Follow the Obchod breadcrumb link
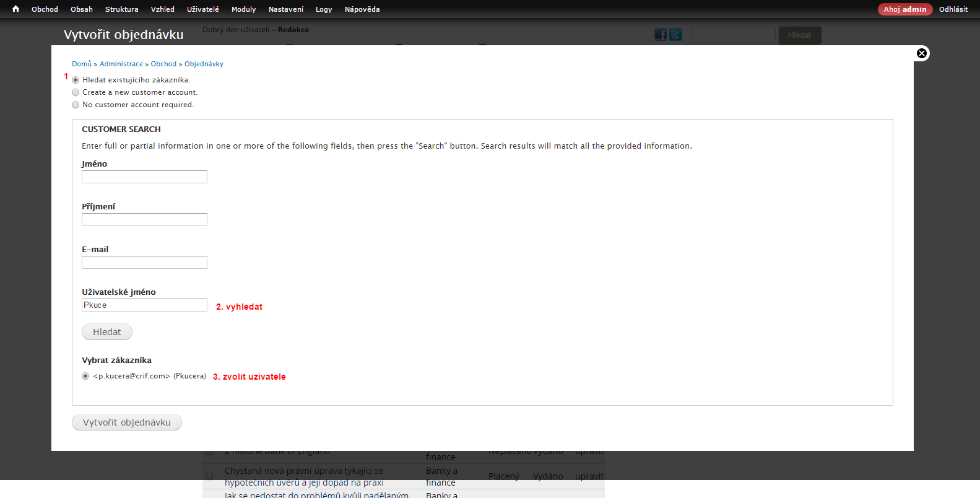 (x=163, y=64)
